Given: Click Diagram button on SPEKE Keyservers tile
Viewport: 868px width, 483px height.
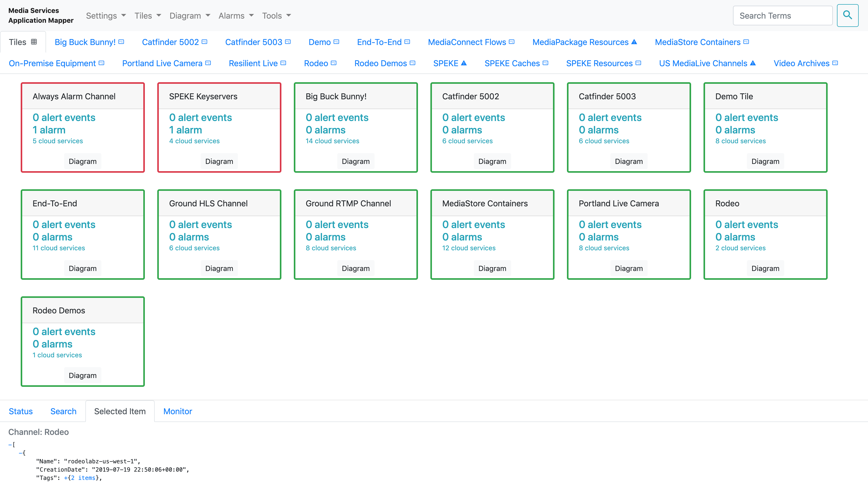Looking at the screenshot, I should click(x=219, y=161).
